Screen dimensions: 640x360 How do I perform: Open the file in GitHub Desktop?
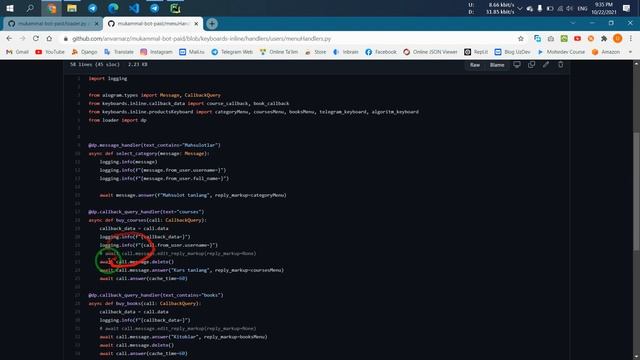(x=517, y=64)
